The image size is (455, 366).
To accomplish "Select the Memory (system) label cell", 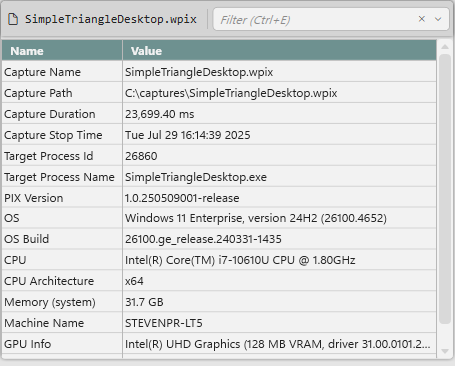I will point(62,302).
